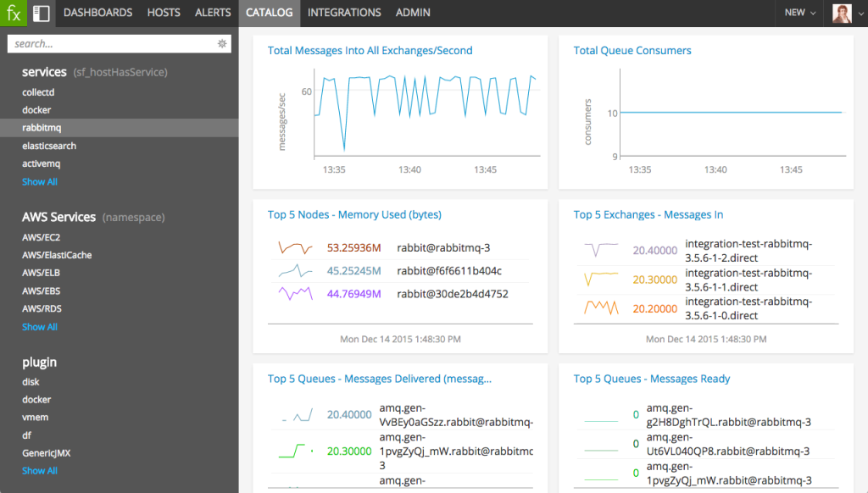
Task: Pick AWS/ELB namespace
Action: pyautogui.click(x=41, y=273)
